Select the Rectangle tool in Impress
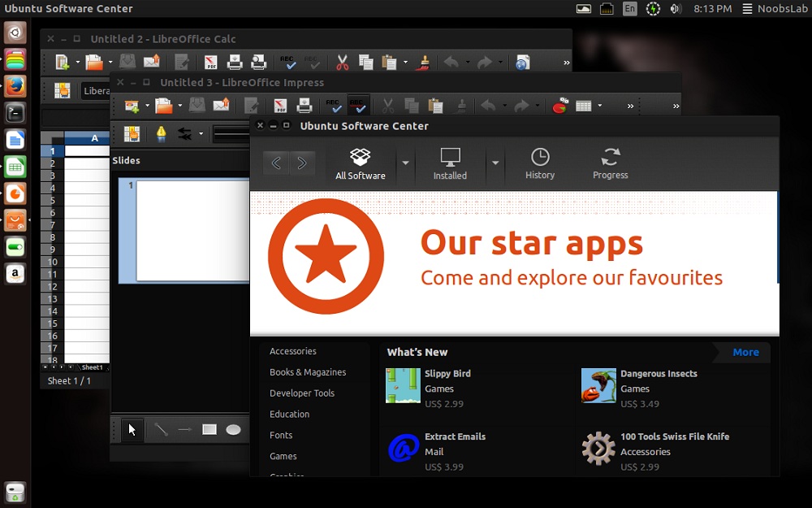812x508 pixels. click(x=209, y=429)
